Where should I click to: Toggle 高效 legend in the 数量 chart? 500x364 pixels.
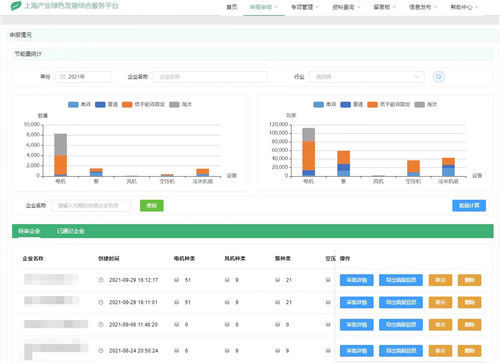(79, 104)
